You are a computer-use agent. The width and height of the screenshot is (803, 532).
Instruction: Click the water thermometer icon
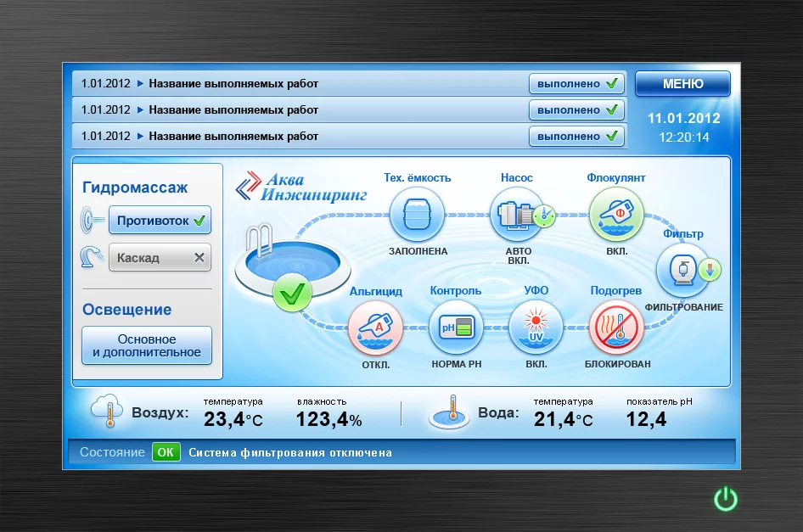(449, 412)
